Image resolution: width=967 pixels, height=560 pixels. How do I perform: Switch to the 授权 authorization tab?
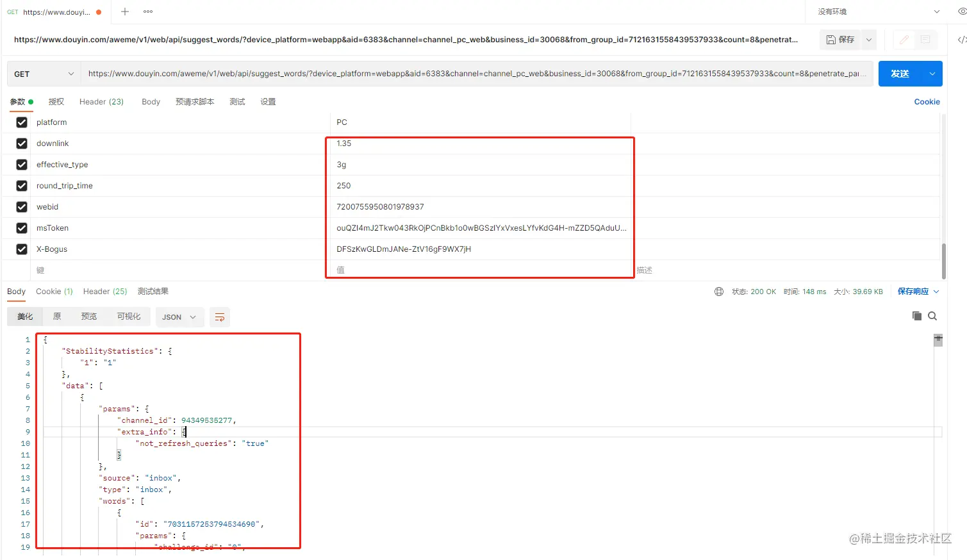tap(56, 102)
